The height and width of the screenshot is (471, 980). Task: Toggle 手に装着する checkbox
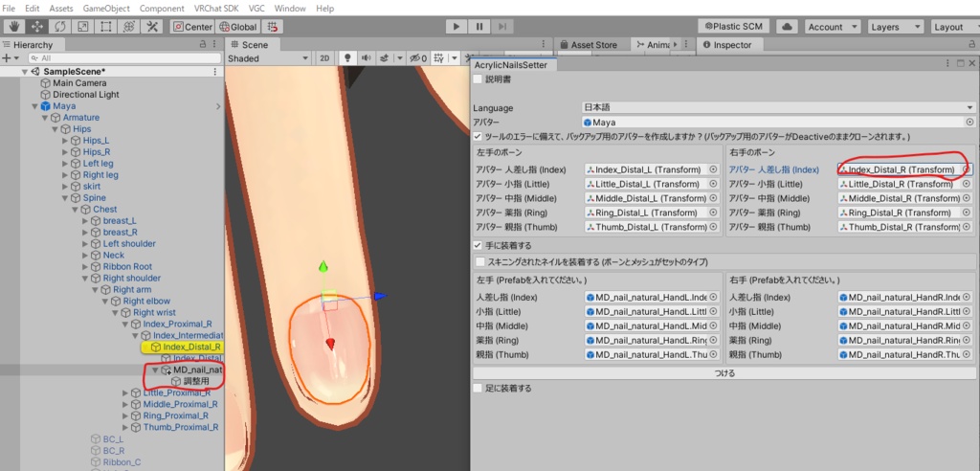pos(478,245)
